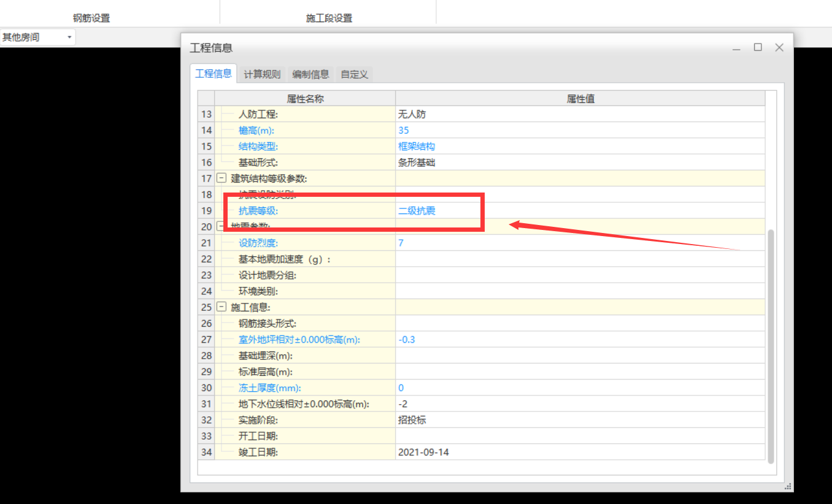832x504 pixels.
Task: Click the 开工日期 value field
Action: 580,436
